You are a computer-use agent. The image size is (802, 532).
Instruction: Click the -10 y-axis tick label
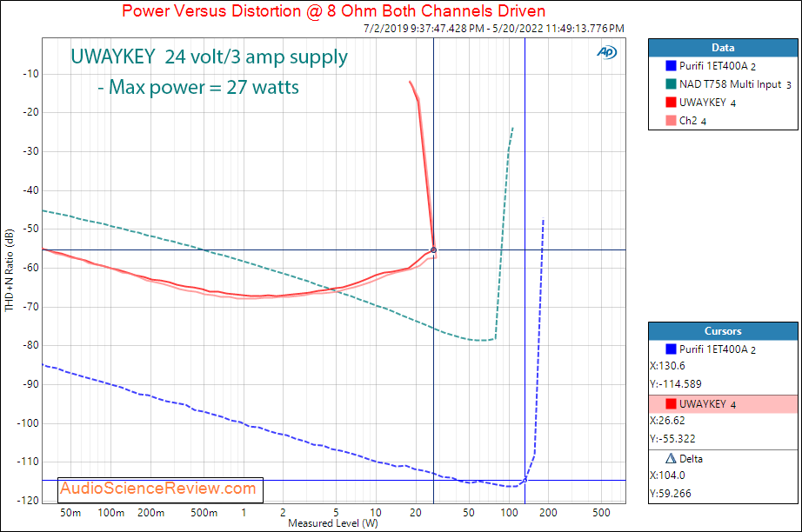tap(30, 74)
